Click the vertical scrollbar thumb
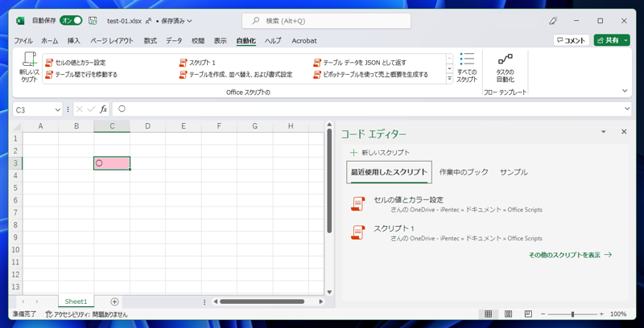Viewport: 644px width, 328px height. tap(329, 180)
